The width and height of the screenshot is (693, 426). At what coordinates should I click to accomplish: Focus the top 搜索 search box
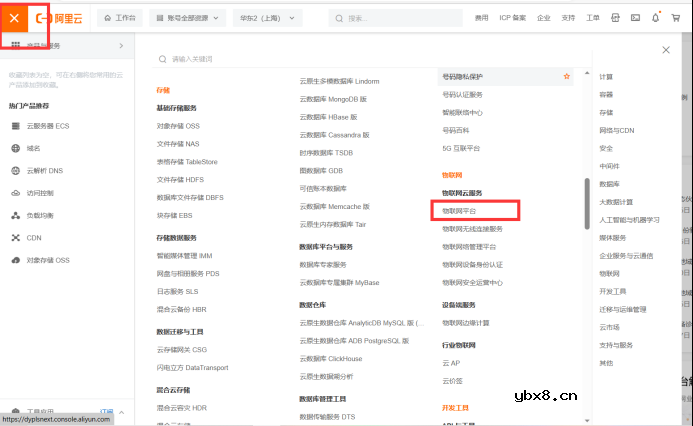[396, 18]
